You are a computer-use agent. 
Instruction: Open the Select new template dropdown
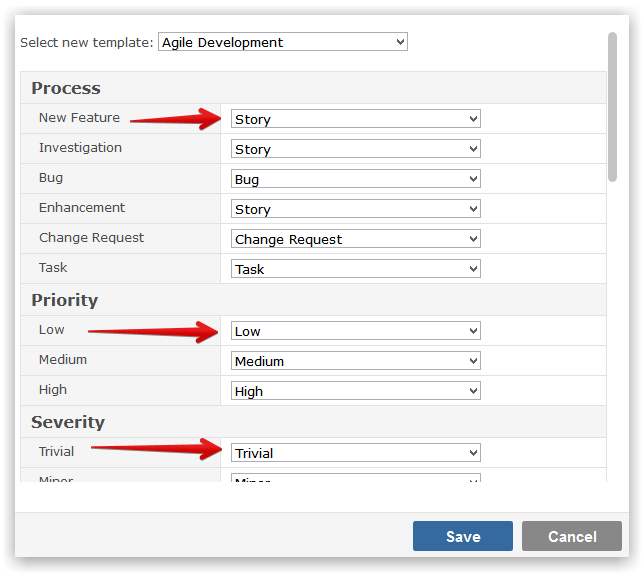click(x=283, y=42)
